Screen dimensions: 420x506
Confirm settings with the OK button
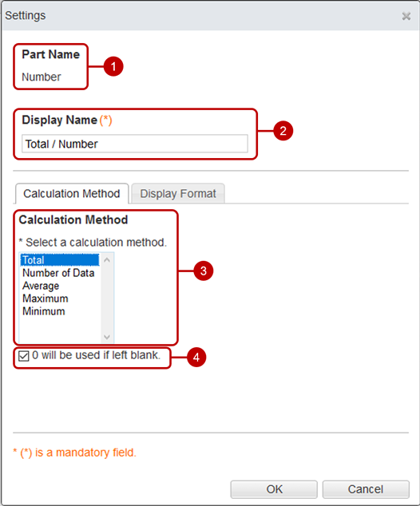(x=274, y=489)
